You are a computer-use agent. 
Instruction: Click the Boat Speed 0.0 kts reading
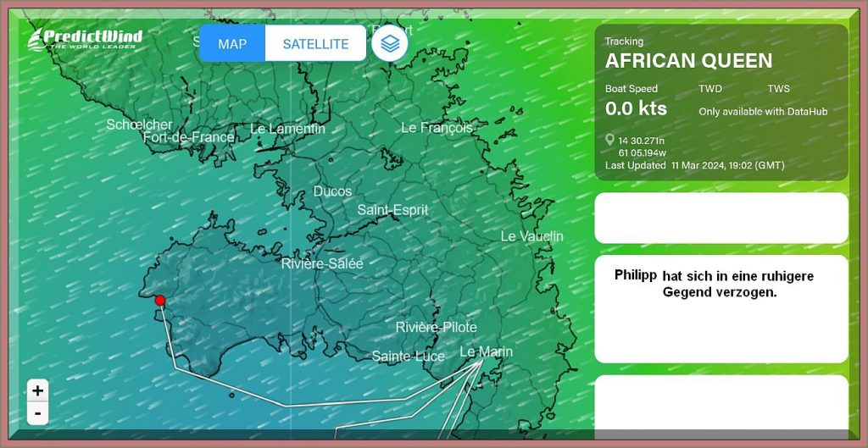[x=636, y=108]
